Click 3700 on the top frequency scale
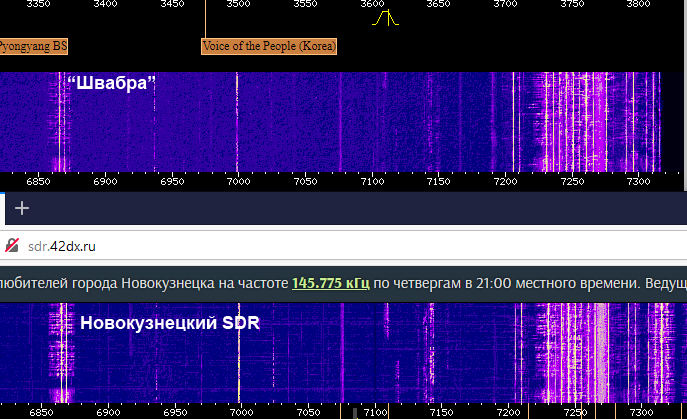 (506, 4)
